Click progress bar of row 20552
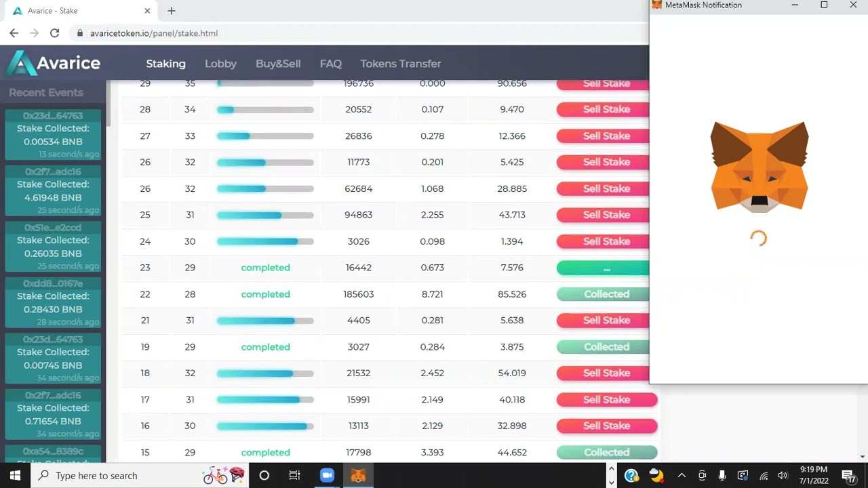Image resolution: width=868 pixels, height=488 pixels. coord(265,109)
